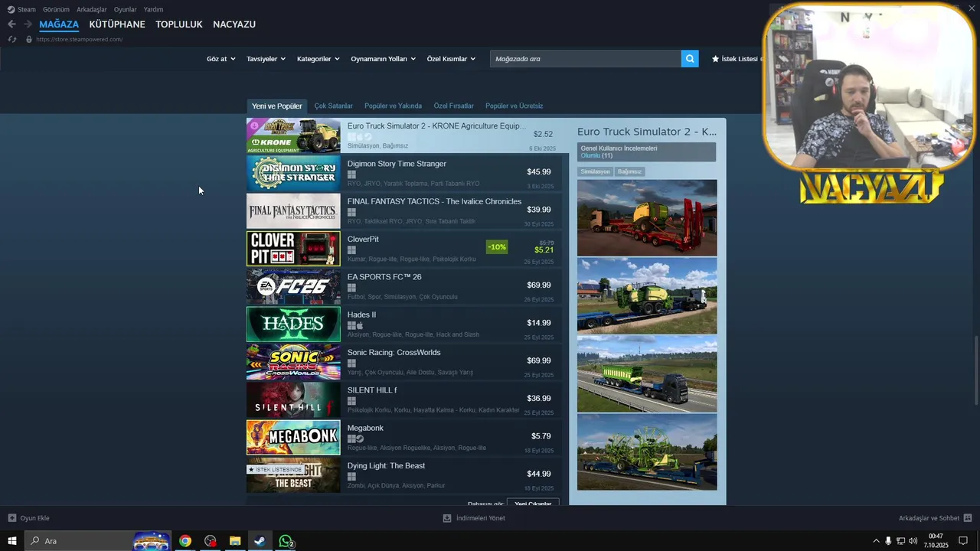Click the microphone tray icon
980x551 pixels.
click(x=888, y=541)
